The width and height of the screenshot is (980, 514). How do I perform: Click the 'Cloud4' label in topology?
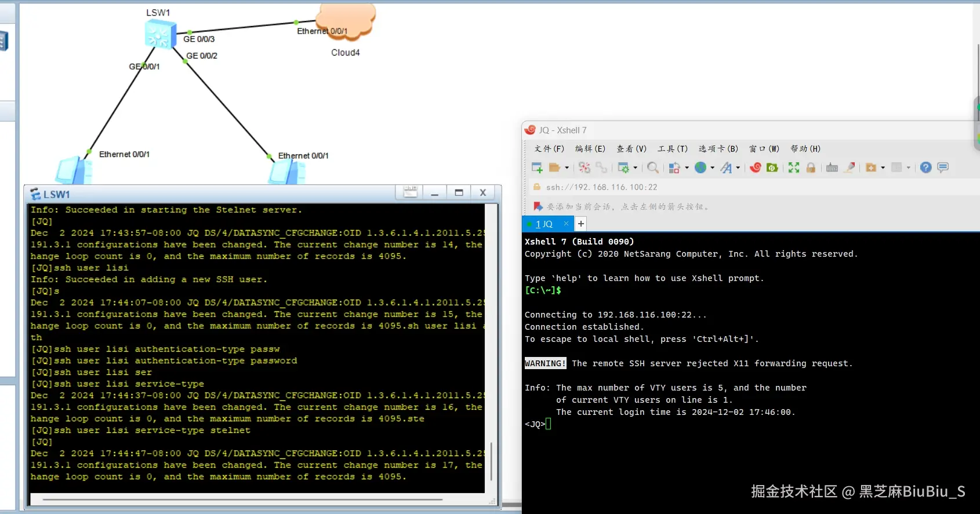coord(346,53)
